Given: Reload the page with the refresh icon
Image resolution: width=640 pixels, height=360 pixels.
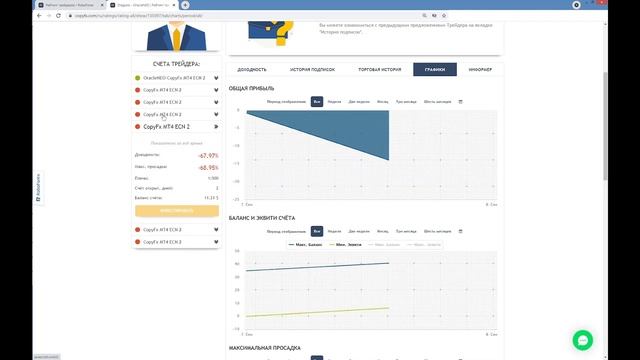Looking at the screenshot, I should coord(58,16).
